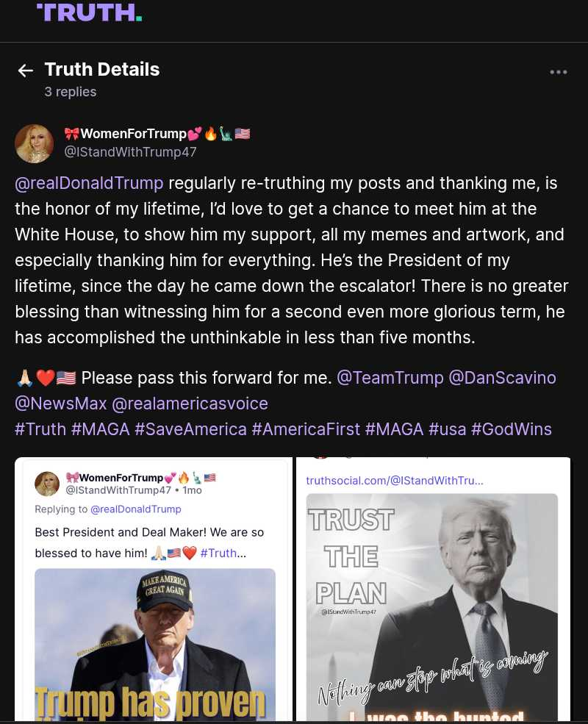Open the @NewsMax mention
The height and width of the screenshot is (724, 588).
click(60, 404)
